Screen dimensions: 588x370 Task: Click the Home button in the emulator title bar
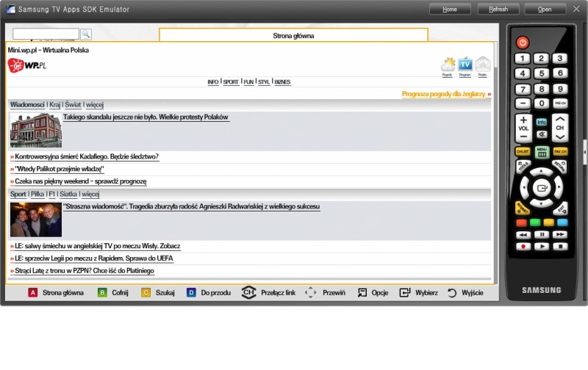click(450, 10)
